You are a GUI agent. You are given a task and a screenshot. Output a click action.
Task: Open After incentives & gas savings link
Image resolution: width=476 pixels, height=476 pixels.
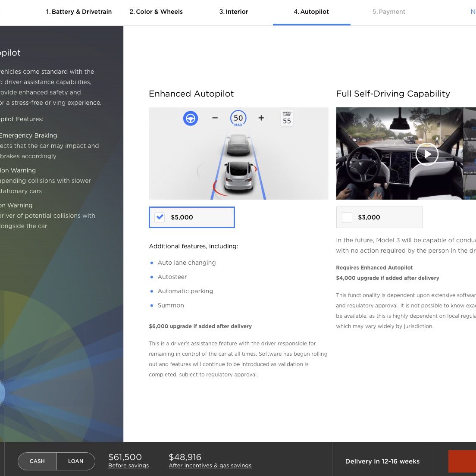[x=210, y=466]
